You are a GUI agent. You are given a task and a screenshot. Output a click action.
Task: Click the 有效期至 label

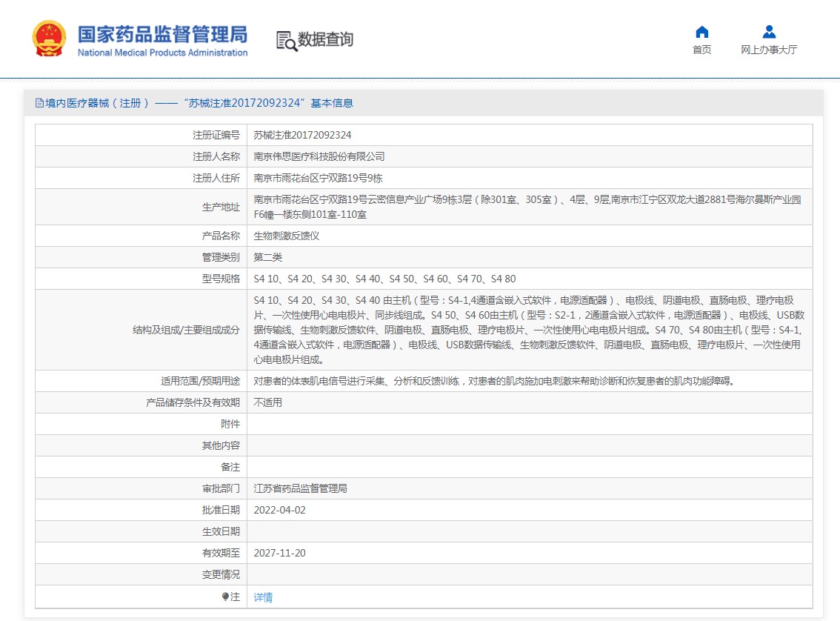pos(221,552)
